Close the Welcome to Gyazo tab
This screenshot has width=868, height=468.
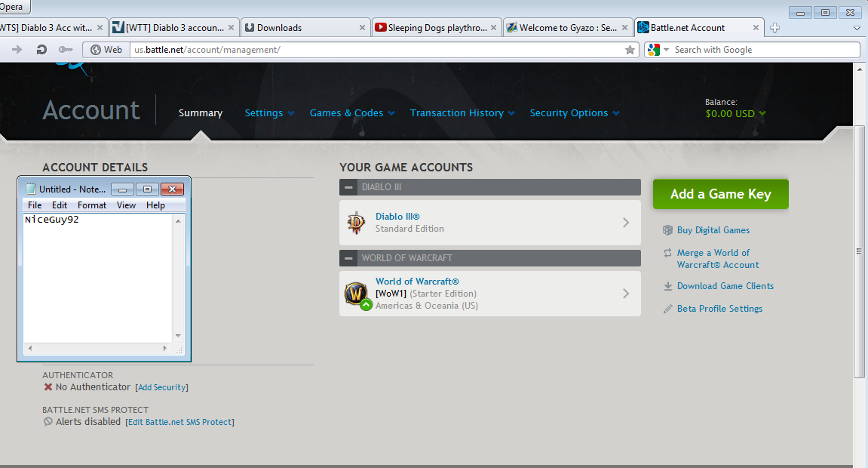point(624,28)
